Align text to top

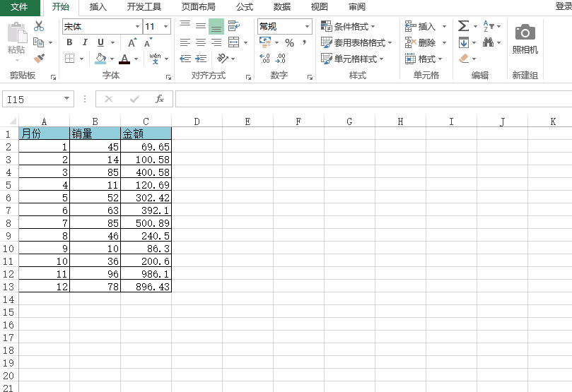pos(185,25)
